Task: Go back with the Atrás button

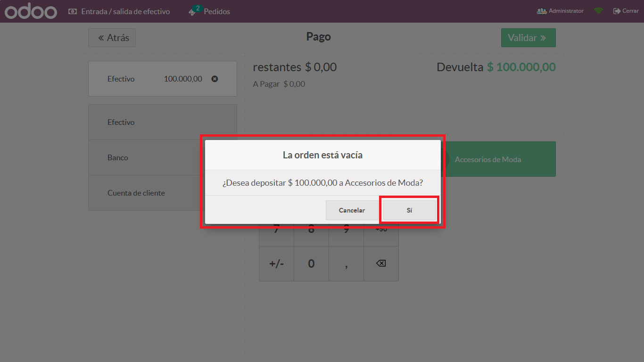Action: click(x=112, y=38)
